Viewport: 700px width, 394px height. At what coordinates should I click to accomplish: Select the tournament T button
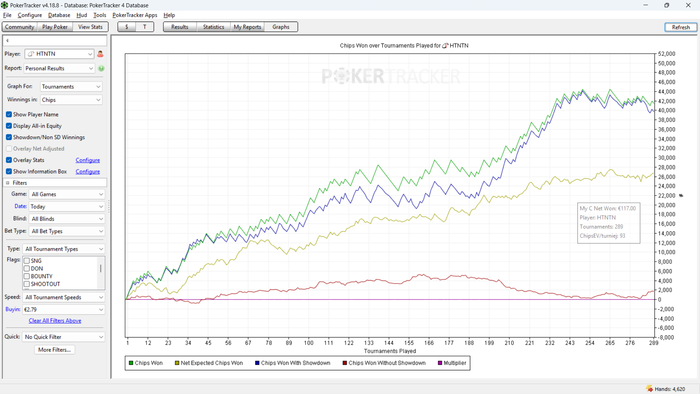[145, 27]
